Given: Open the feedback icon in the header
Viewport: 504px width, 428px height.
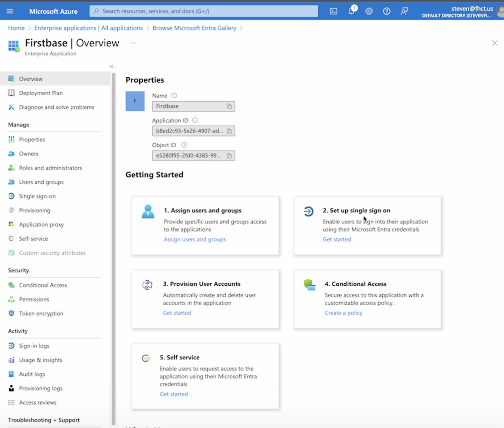Looking at the screenshot, I should 404,11.
